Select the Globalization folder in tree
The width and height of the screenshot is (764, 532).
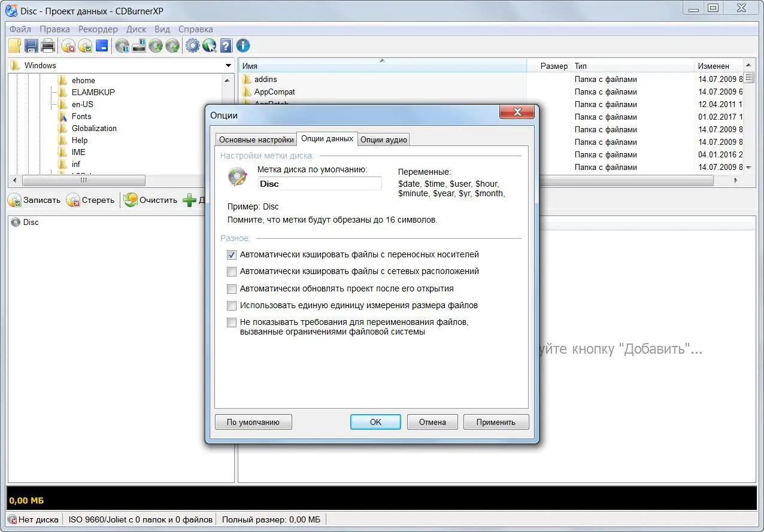[x=94, y=128]
